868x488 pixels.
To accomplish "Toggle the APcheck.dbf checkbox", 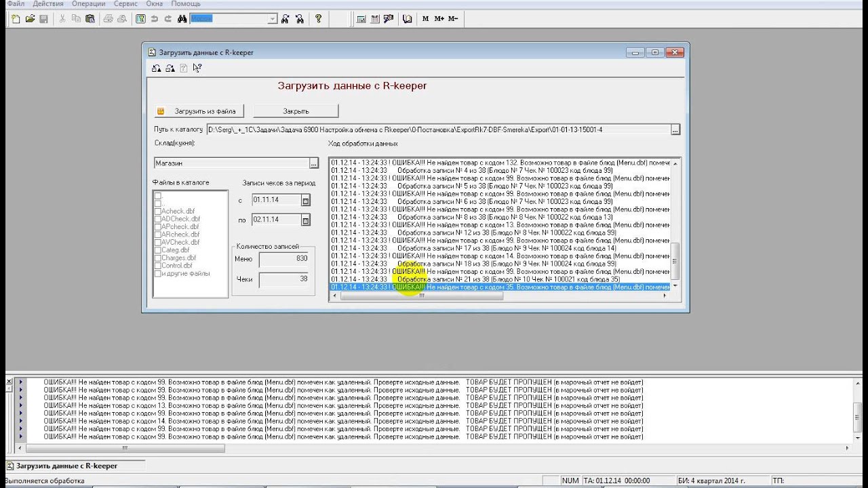I will [x=158, y=227].
